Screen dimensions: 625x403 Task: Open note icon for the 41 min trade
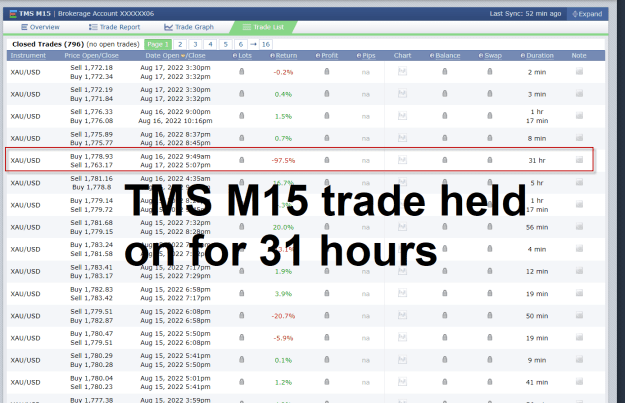coord(580,382)
